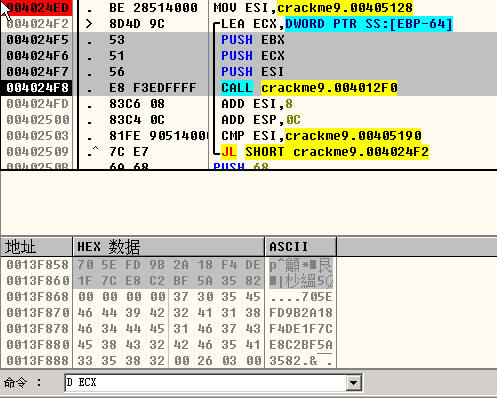Image resolution: width=497 pixels, height=398 pixels.
Task: Click hex byte 1F at 0013F860
Action: click(85, 281)
